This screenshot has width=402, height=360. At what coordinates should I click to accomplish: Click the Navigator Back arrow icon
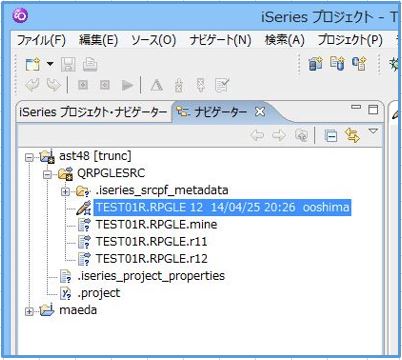pos(257,135)
